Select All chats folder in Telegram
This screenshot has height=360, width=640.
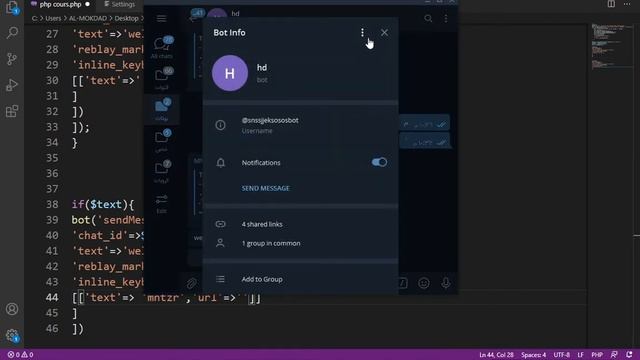coord(162,47)
